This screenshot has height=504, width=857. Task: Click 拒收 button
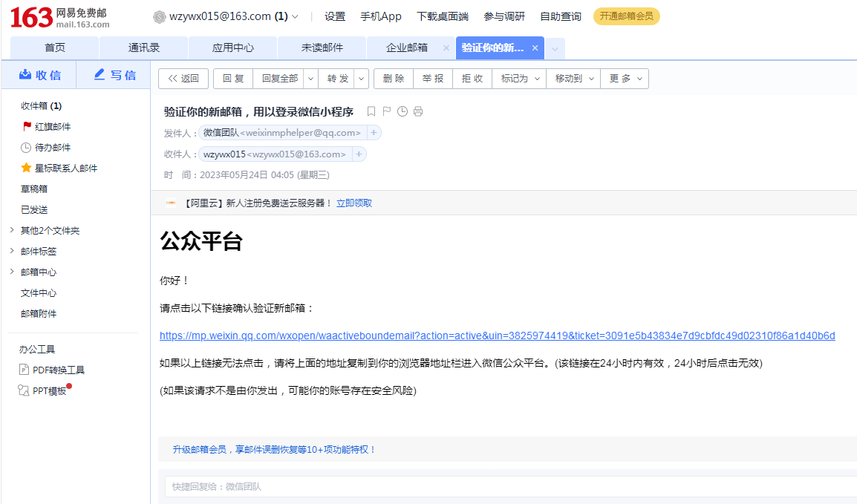pos(472,79)
